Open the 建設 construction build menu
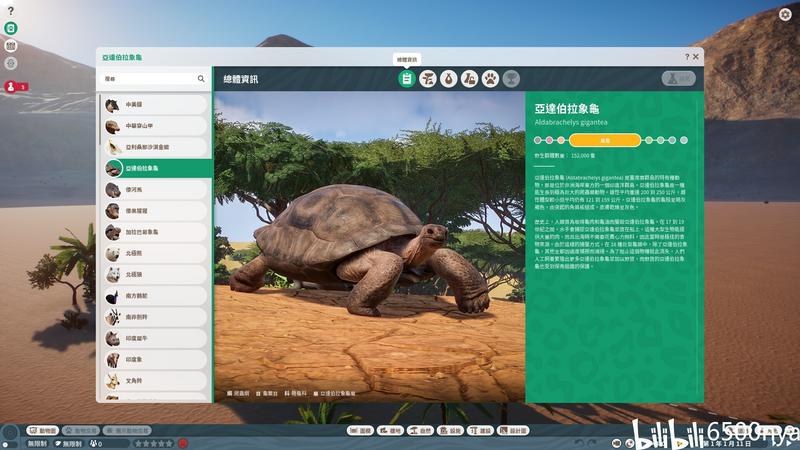The width and height of the screenshot is (800, 450). point(480,431)
